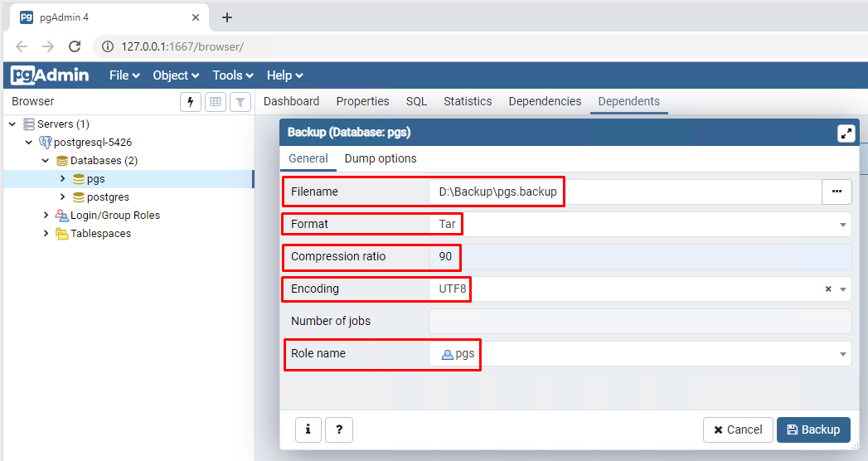Expand the postgres database node
The height and width of the screenshot is (461, 868).
pos(62,197)
